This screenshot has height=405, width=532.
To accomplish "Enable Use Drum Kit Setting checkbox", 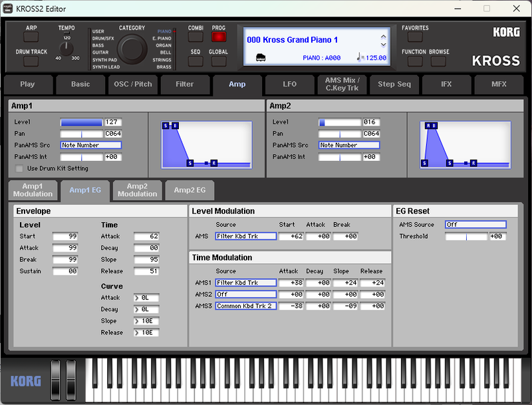I will click(19, 168).
